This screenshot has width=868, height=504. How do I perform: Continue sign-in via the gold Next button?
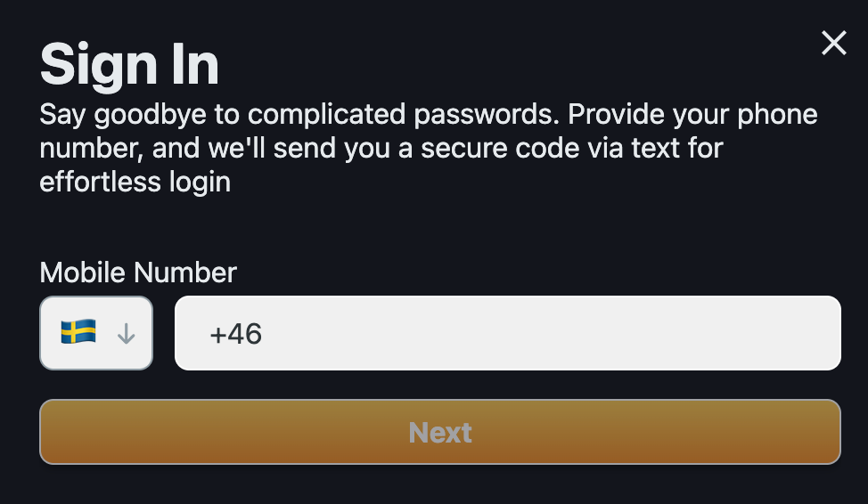pos(440,432)
